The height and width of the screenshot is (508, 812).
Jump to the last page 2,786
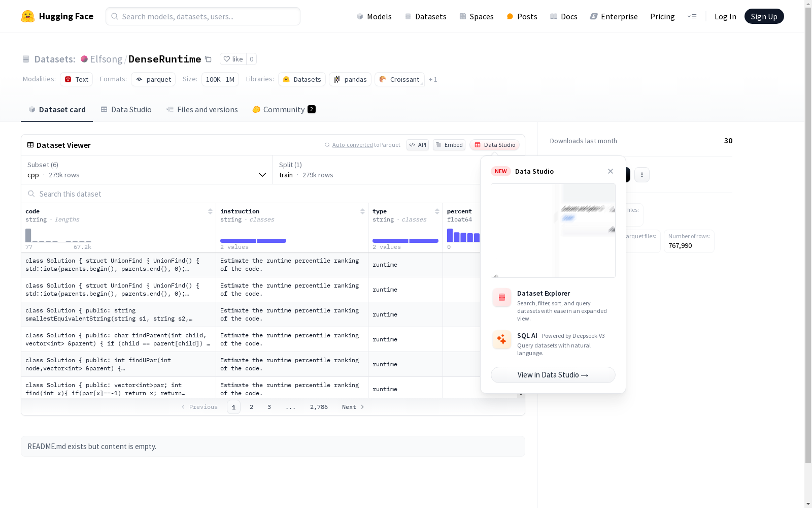[319, 407]
